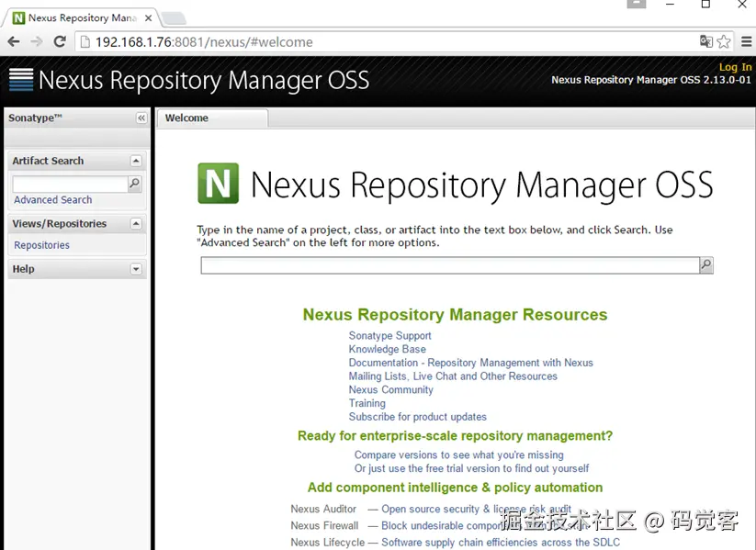
Task: Click the Help section header
Action: click(77, 269)
